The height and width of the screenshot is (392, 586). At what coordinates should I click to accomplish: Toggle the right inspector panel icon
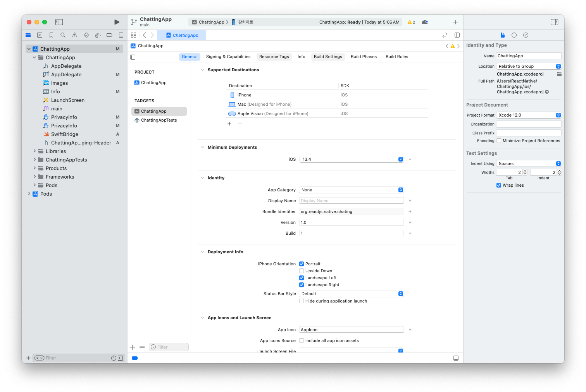click(554, 22)
